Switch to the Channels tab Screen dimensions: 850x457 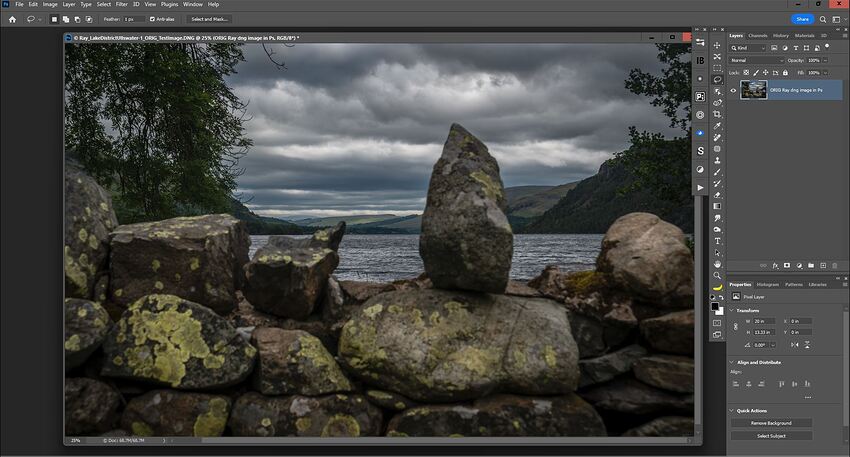757,35
